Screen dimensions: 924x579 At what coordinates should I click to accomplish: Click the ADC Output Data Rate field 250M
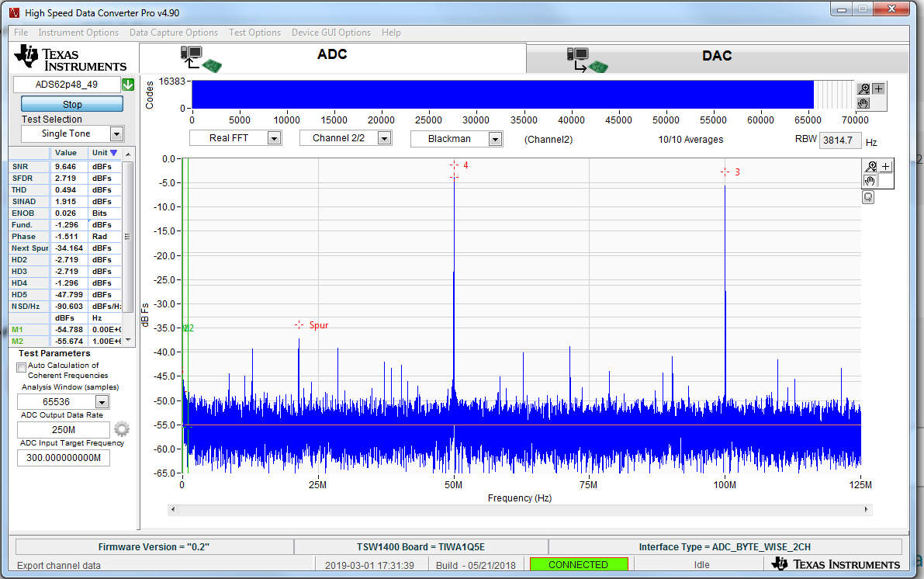click(x=64, y=430)
